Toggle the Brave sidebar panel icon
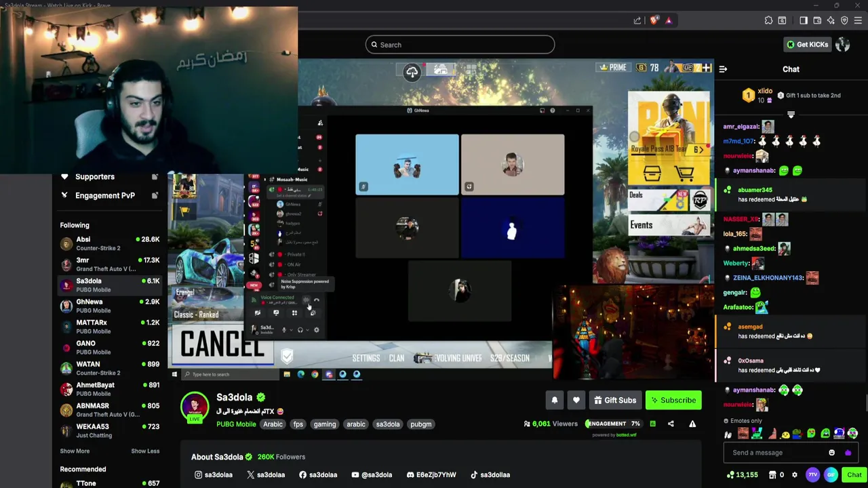The image size is (868, 488). pyautogui.click(x=804, y=21)
